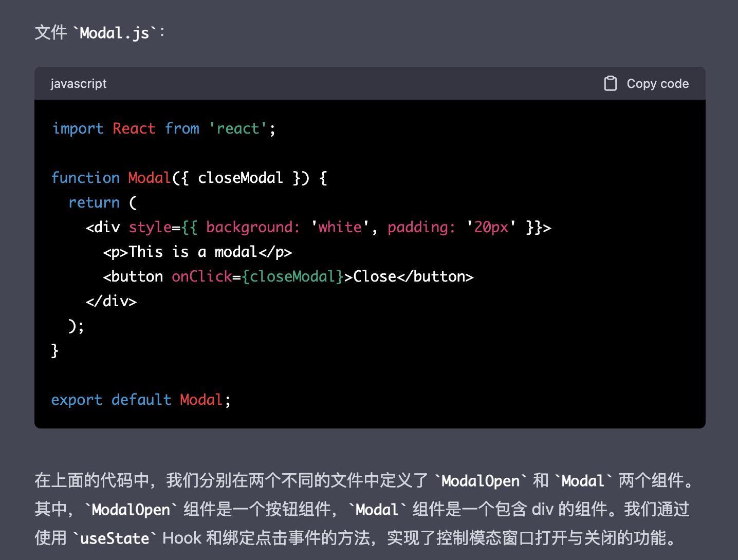Click the return statement keyword
738x560 pixels.
click(94, 202)
